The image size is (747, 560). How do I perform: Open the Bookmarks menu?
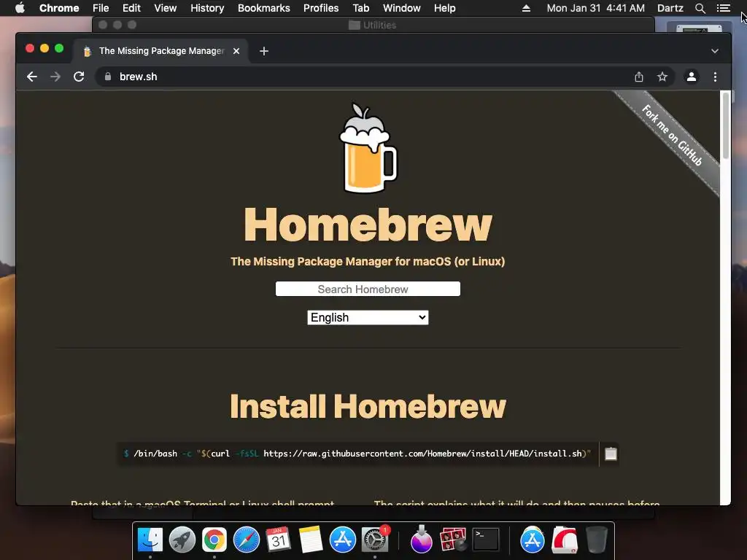click(264, 8)
